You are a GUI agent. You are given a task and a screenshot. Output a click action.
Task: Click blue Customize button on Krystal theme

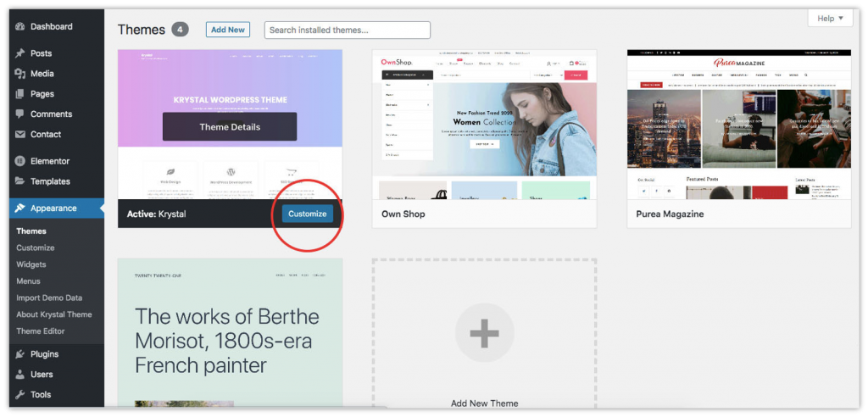[307, 214]
